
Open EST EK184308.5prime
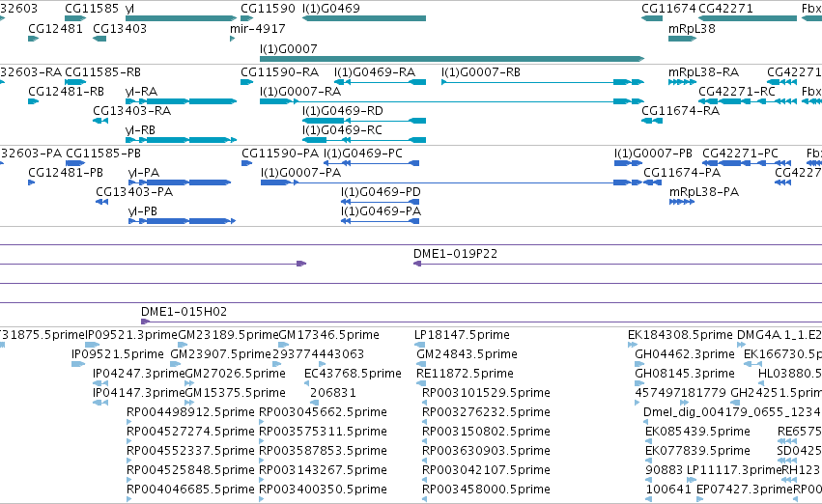click(680, 335)
